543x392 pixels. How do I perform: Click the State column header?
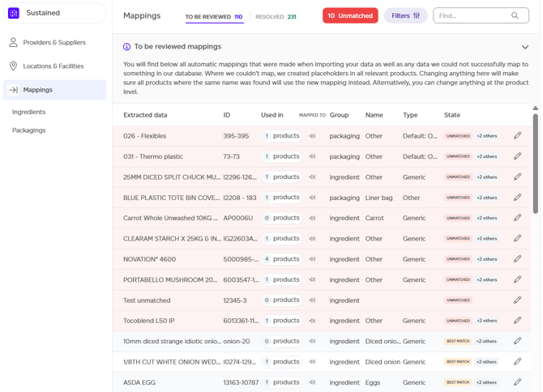click(x=452, y=115)
